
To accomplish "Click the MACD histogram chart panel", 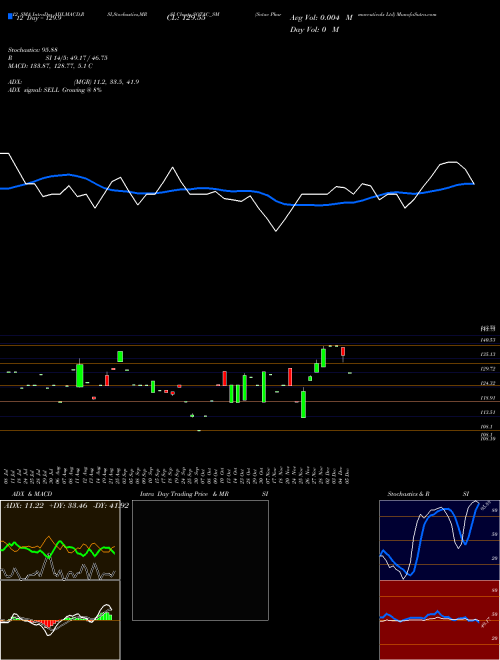I will [60, 620].
